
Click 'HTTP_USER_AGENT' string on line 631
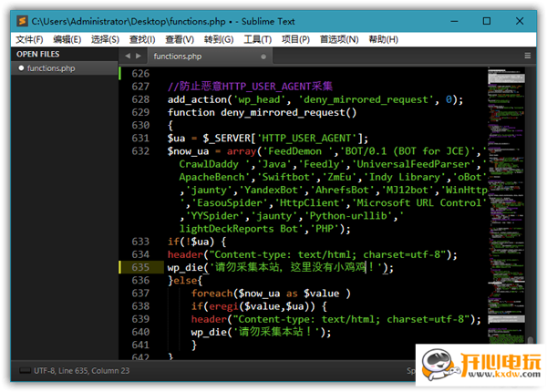coord(306,139)
